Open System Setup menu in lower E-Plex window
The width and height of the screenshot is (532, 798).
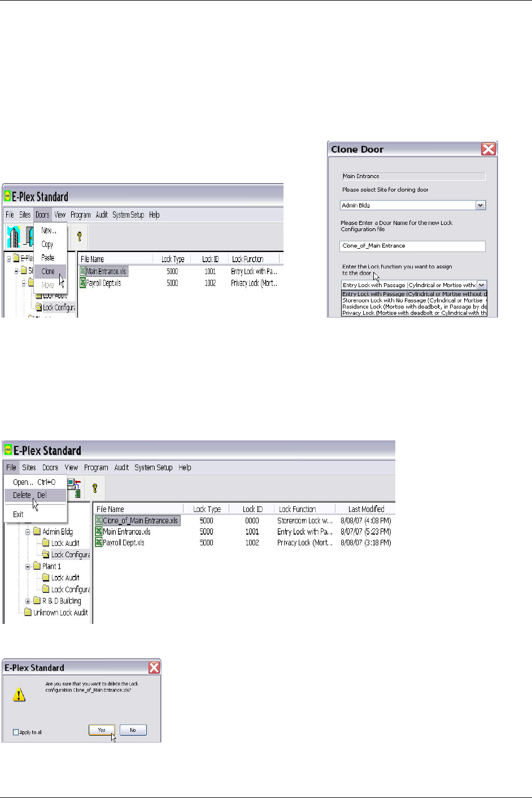coord(154,467)
